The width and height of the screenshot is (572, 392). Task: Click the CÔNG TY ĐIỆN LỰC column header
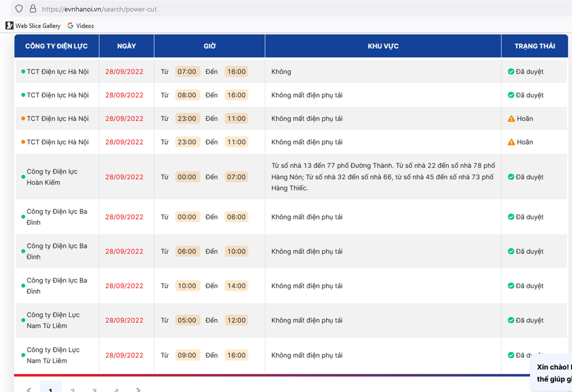point(56,46)
